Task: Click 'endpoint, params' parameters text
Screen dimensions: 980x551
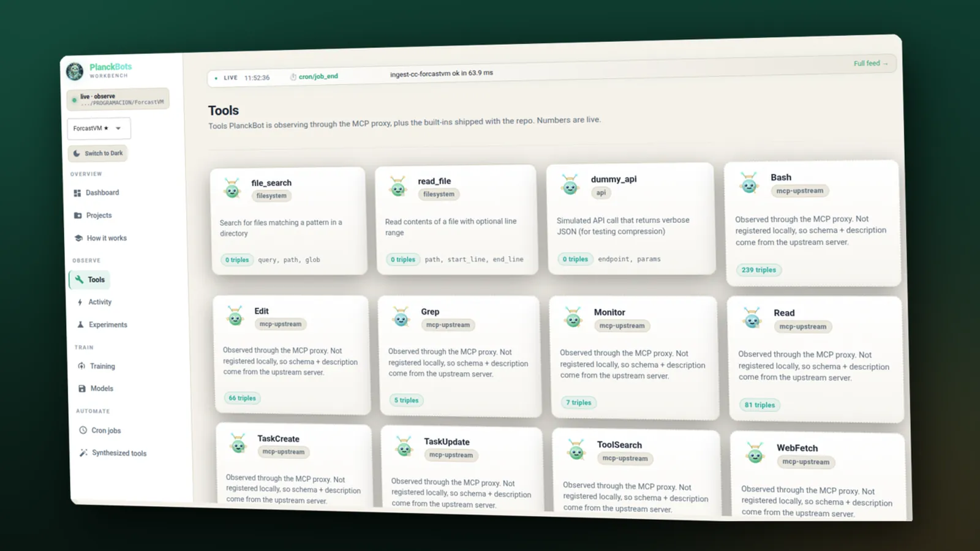Action: tap(629, 259)
